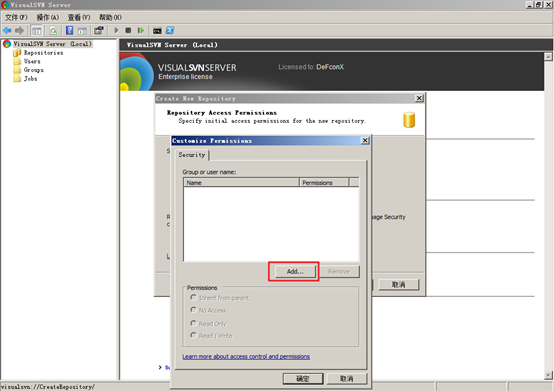Select the Users tree item
Screen dimensions: 554x391
point(32,61)
